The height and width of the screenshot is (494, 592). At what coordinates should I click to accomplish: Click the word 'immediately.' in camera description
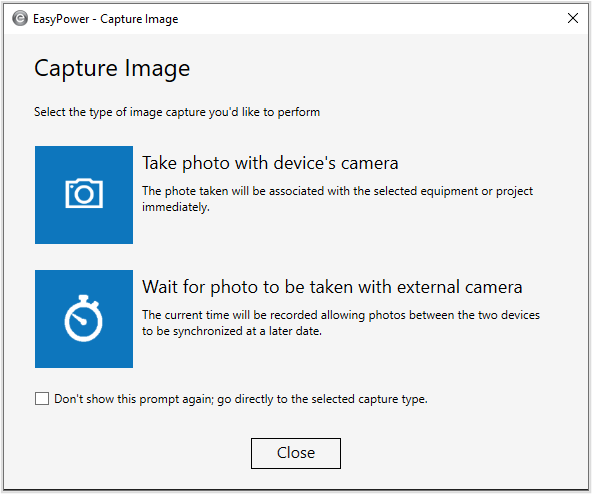pyautogui.click(x=176, y=207)
